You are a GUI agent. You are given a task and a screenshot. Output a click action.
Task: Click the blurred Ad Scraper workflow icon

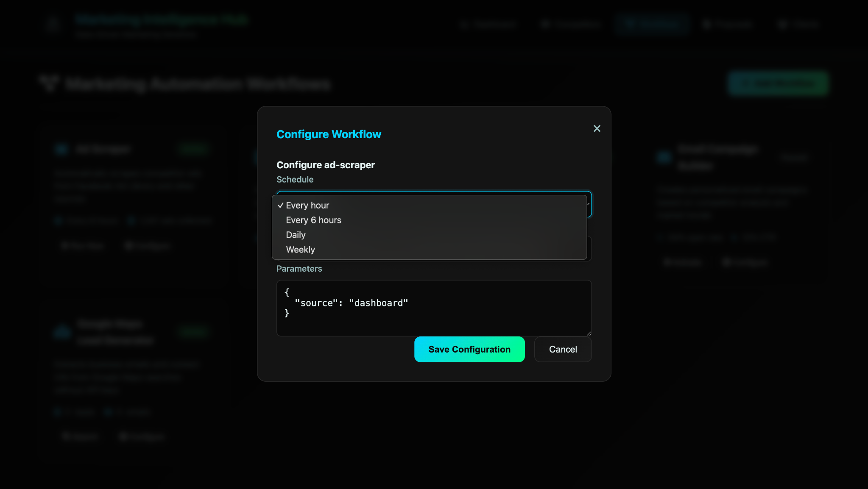click(61, 149)
